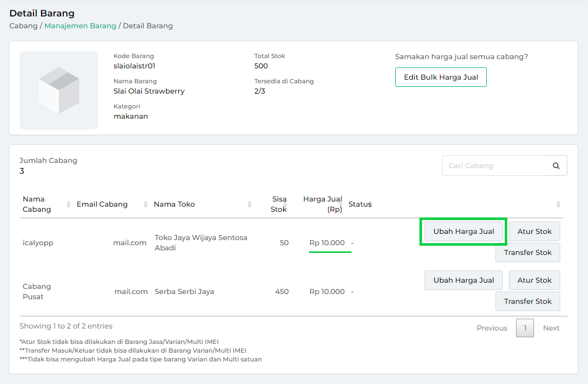Click Atur Stok for icalyopp
The width and height of the screenshot is (588, 384).
click(535, 231)
